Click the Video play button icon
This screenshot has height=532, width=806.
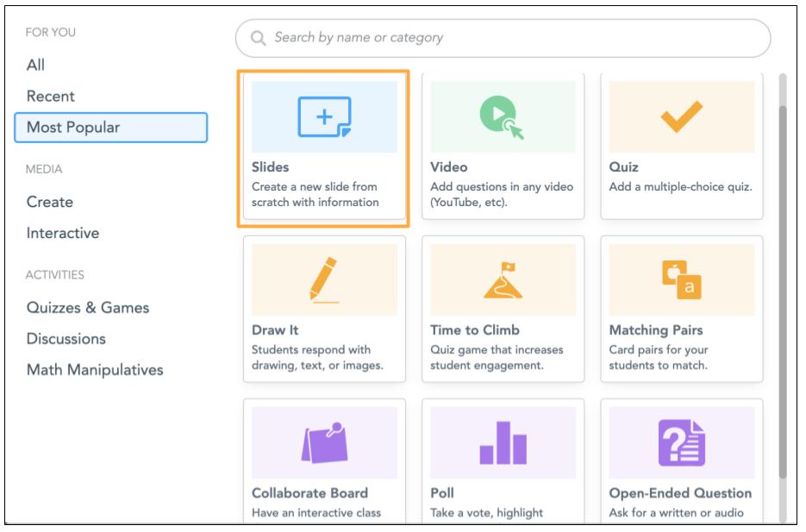(501, 117)
